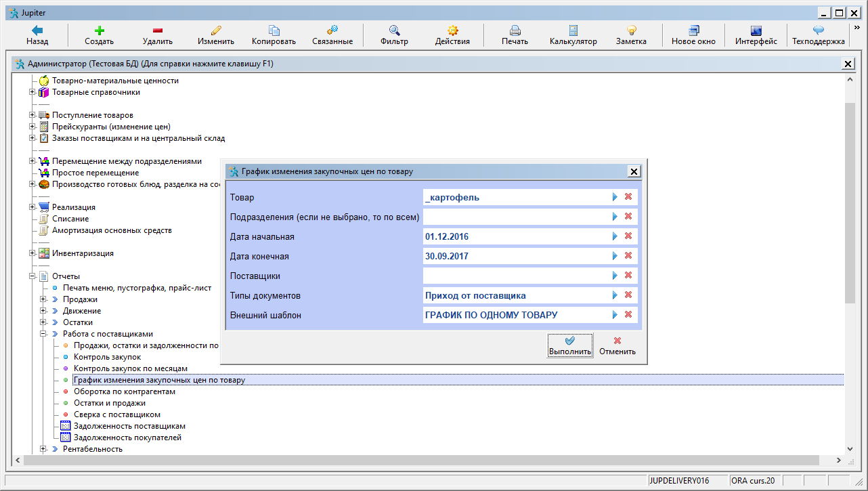
Task: Clear the Дата начальная value
Action: click(x=628, y=236)
